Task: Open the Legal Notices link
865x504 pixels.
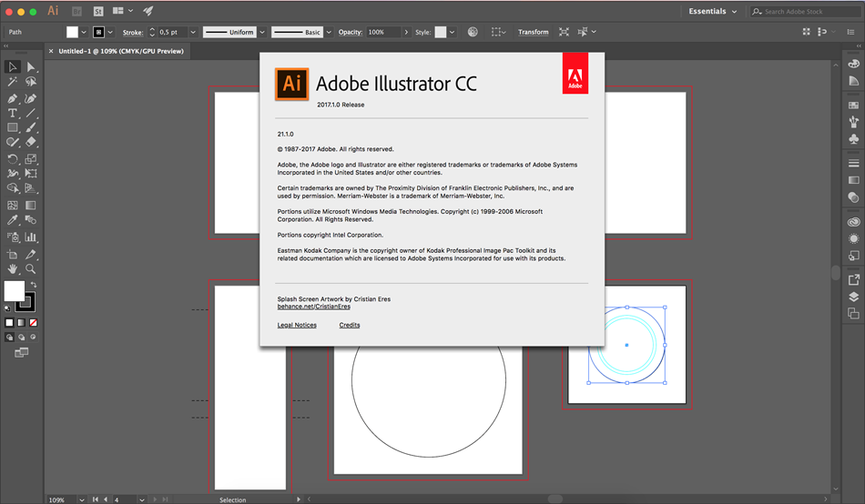Action: [x=297, y=325]
